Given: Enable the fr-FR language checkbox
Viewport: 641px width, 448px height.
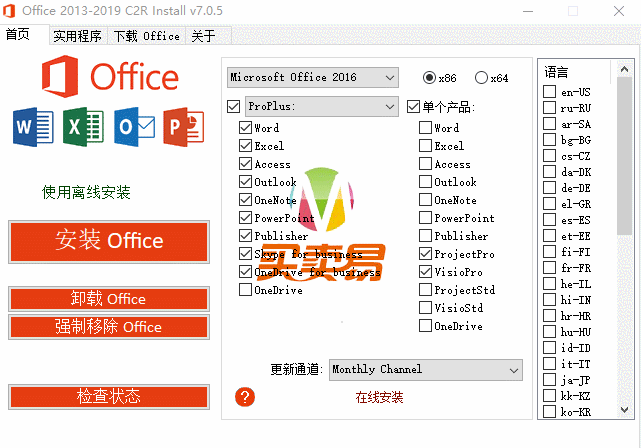Looking at the screenshot, I should 549,268.
